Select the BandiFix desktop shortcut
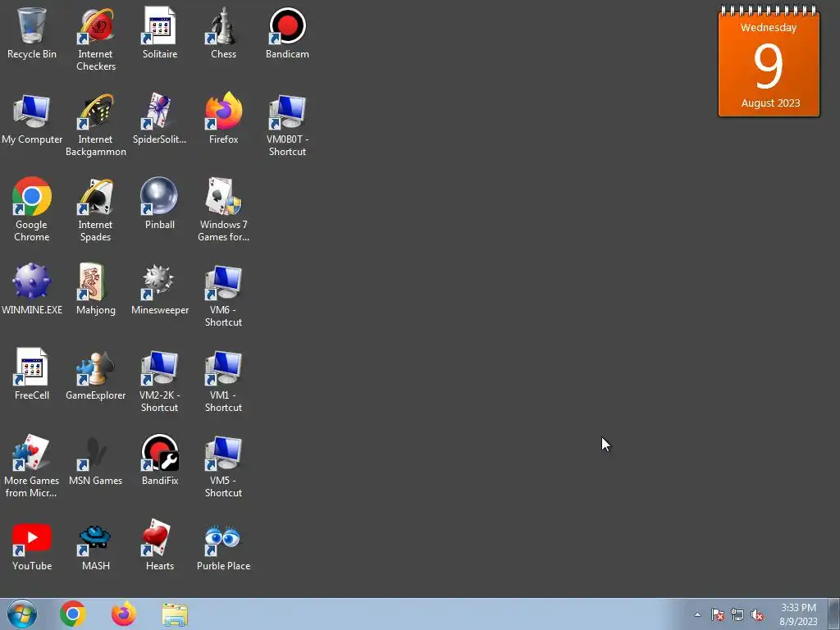Viewport: 840px width, 630px height. 160,459
